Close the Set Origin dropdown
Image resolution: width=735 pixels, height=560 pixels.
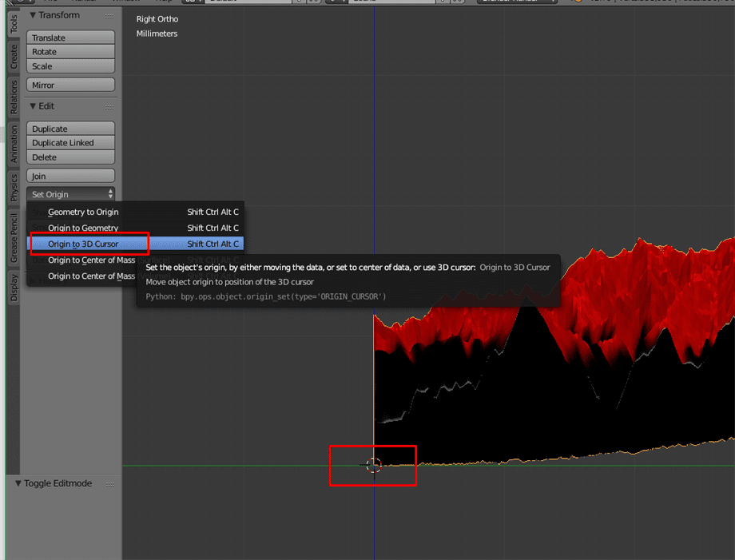click(x=71, y=194)
